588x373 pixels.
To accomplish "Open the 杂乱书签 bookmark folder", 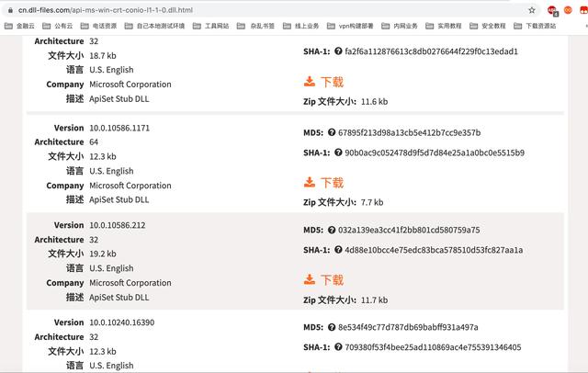I will [x=256, y=26].
